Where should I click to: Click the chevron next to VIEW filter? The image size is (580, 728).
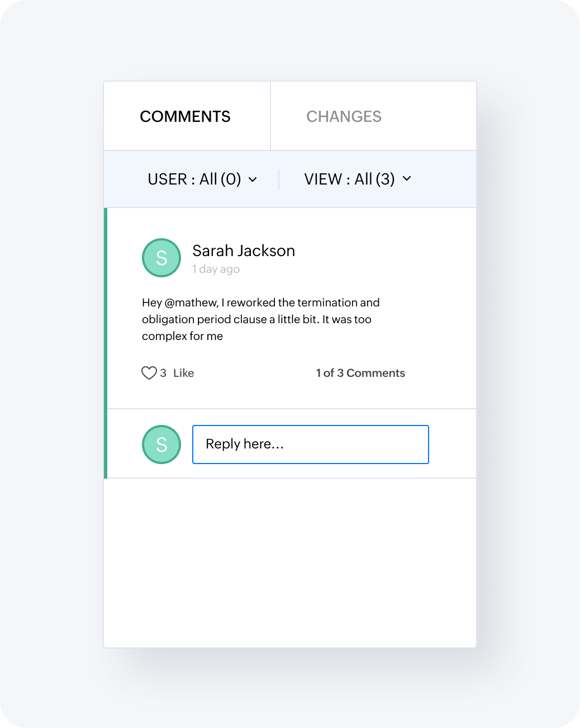point(407,178)
